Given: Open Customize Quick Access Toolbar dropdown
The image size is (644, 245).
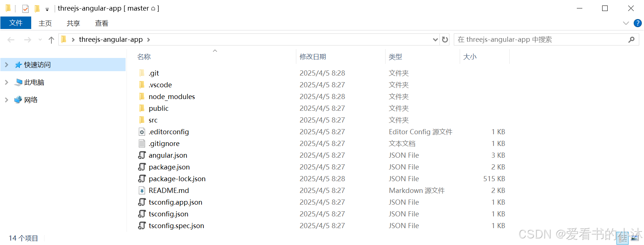Looking at the screenshot, I should [47, 9].
